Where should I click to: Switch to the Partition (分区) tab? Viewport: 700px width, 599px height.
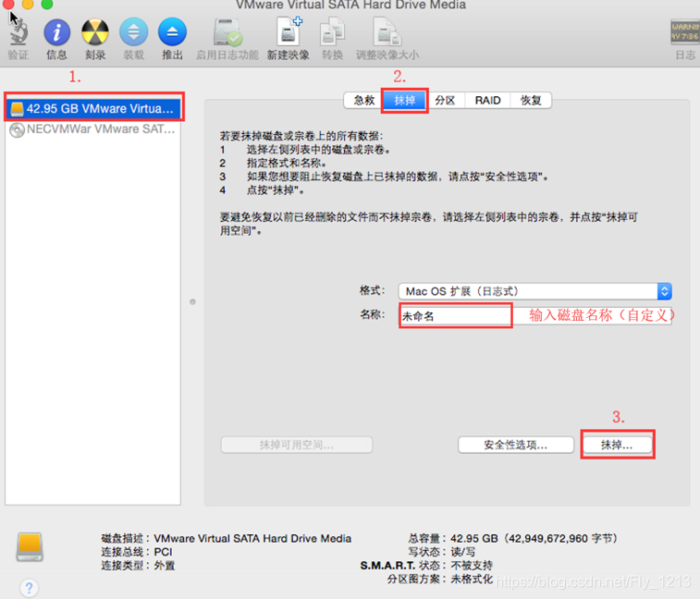coord(445,101)
